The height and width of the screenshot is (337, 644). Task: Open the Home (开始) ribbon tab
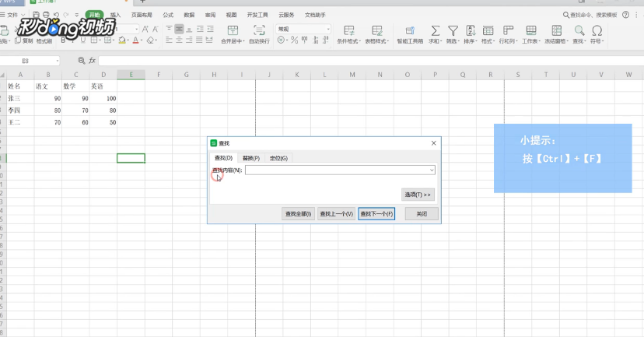point(94,15)
